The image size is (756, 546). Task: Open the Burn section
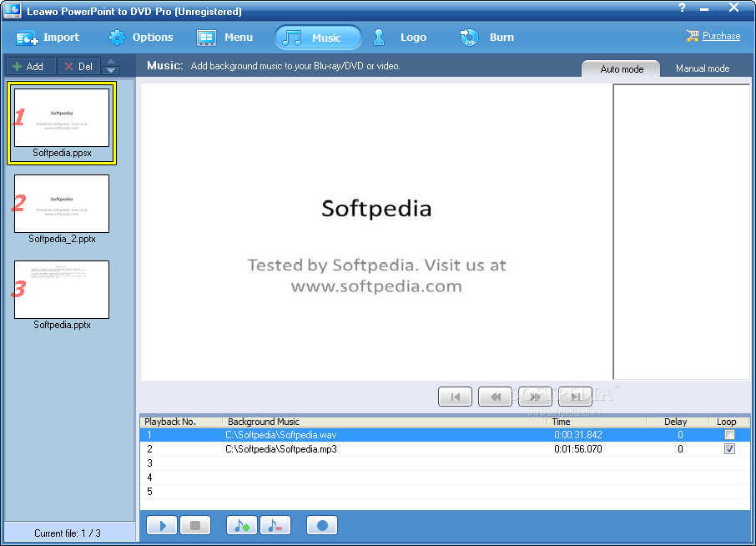click(x=486, y=38)
